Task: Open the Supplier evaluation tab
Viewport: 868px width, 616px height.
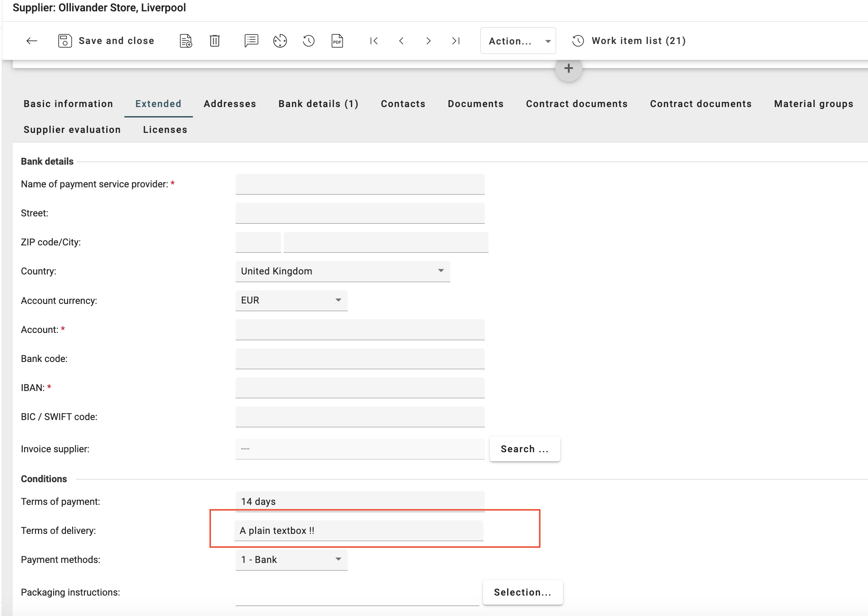Action: (x=72, y=130)
